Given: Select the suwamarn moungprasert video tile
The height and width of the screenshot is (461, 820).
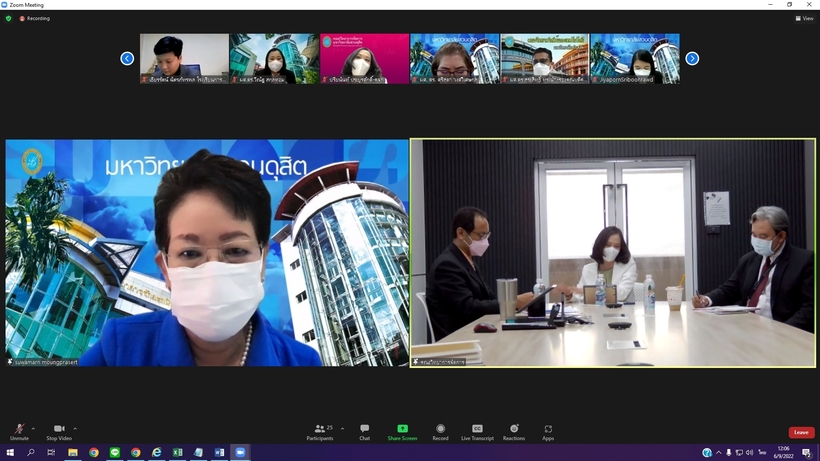Looking at the screenshot, I should pyautogui.click(x=207, y=253).
